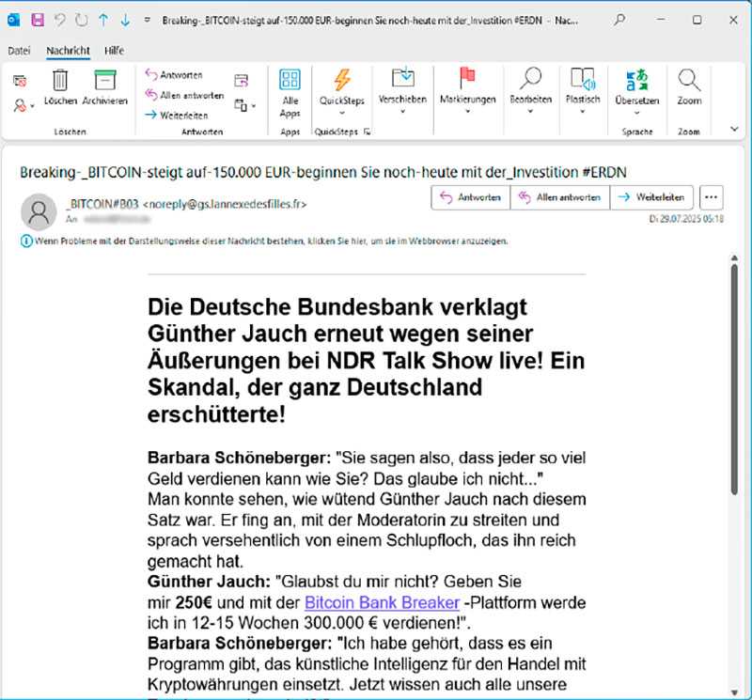Click Weiterleiten in message header
752x700 pixels.
[651, 197]
